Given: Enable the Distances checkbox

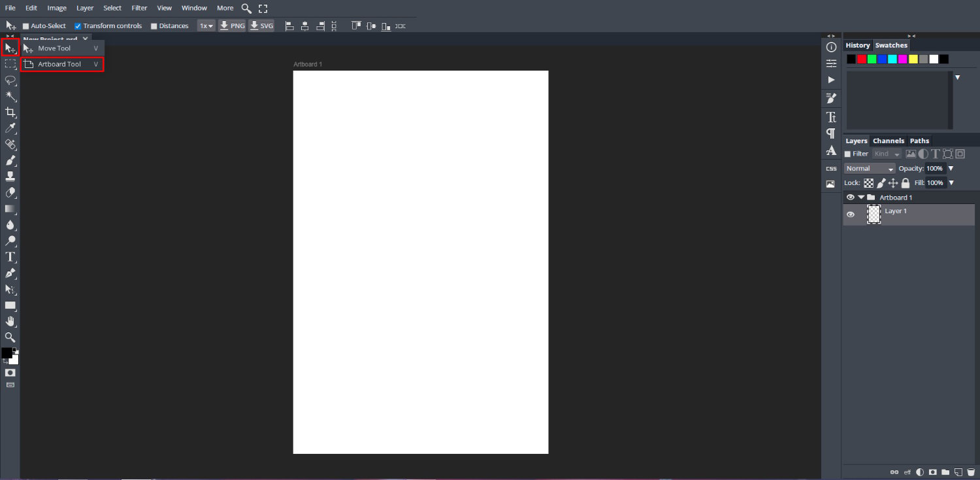Looking at the screenshot, I should pyautogui.click(x=154, y=26).
